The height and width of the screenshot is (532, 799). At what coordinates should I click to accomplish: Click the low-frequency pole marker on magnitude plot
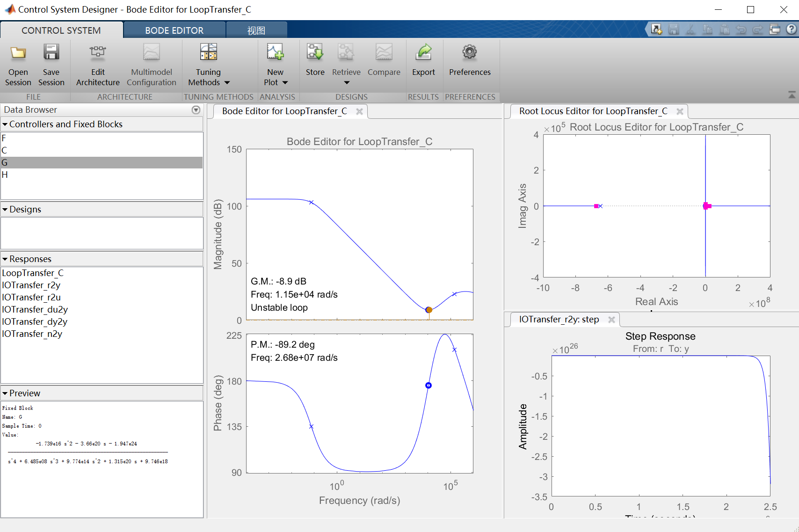pos(311,203)
